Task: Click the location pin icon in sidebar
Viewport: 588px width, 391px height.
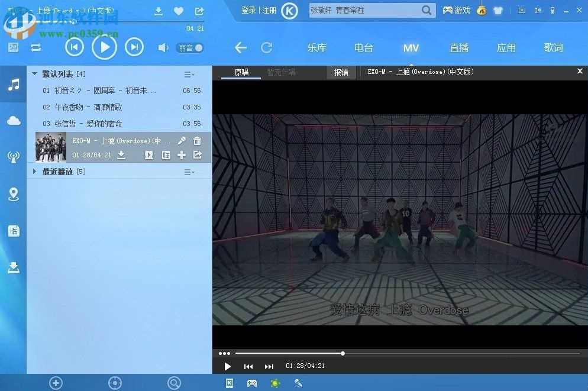Action: point(13,194)
